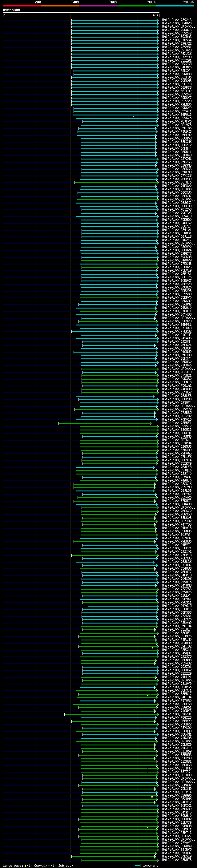Image resolution: width=197 pixels, height=868 pixels.
Task: Select the UniRef100_B9GJZ2 label
Action: tap(177, 43)
